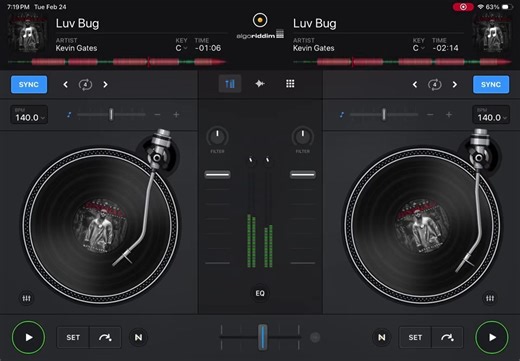Double loop length on left deck
The width and height of the screenshot is (520, 361).
pos(105,85)
